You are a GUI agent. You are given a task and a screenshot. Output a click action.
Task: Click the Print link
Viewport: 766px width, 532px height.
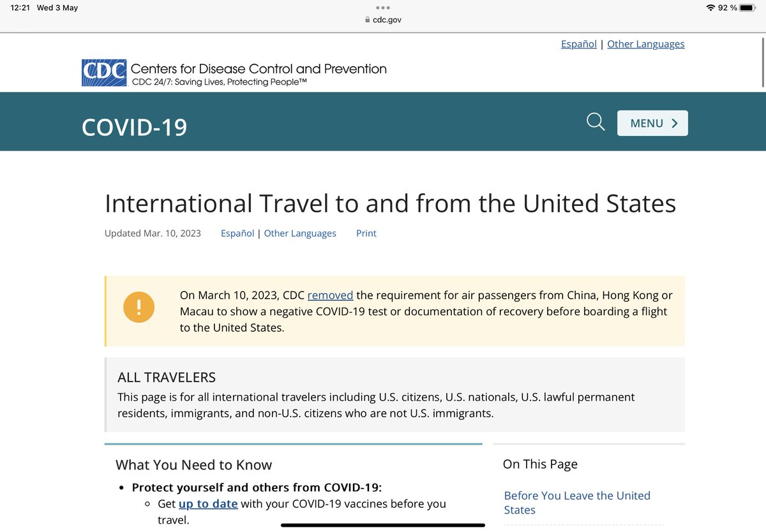pyautogui.click(x=366, y=233)
